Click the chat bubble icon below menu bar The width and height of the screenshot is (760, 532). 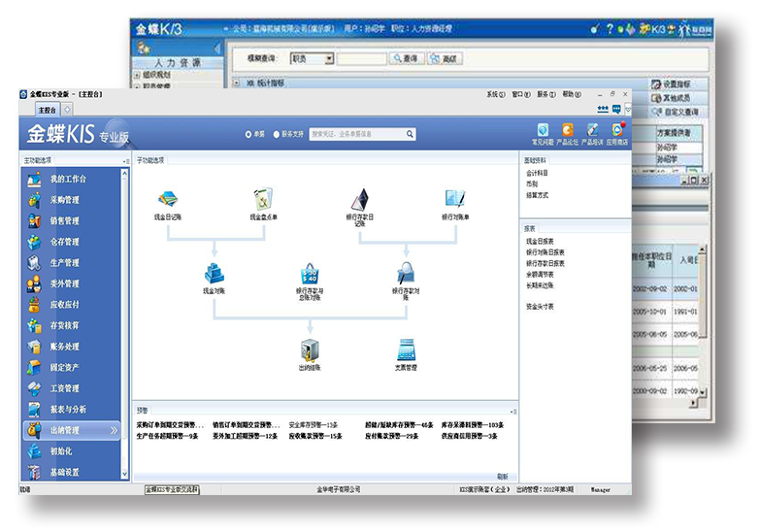pos(616,109)
